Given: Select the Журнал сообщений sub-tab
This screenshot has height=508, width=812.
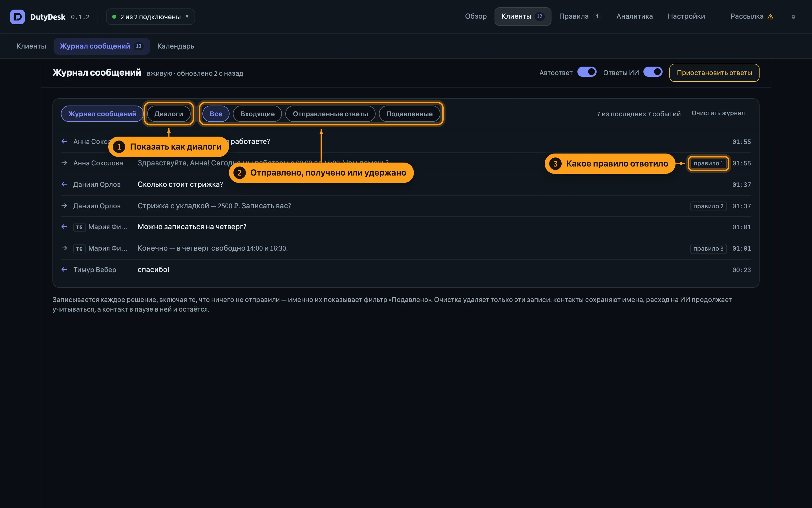Looking at the screenshot, I should (x=101, y=46).
